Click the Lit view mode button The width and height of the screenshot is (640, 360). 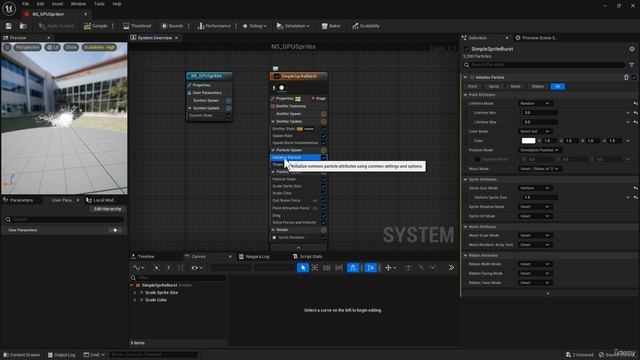point(53,47)
